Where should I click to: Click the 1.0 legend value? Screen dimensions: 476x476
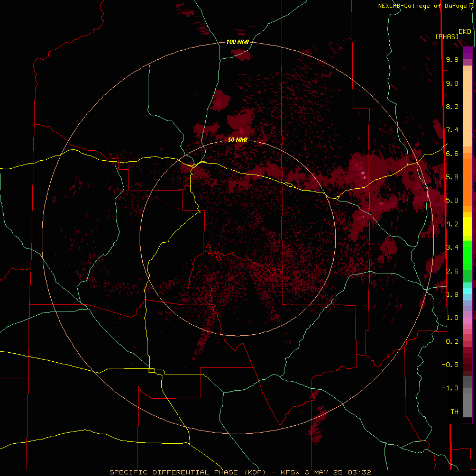[x=452, y=318]
